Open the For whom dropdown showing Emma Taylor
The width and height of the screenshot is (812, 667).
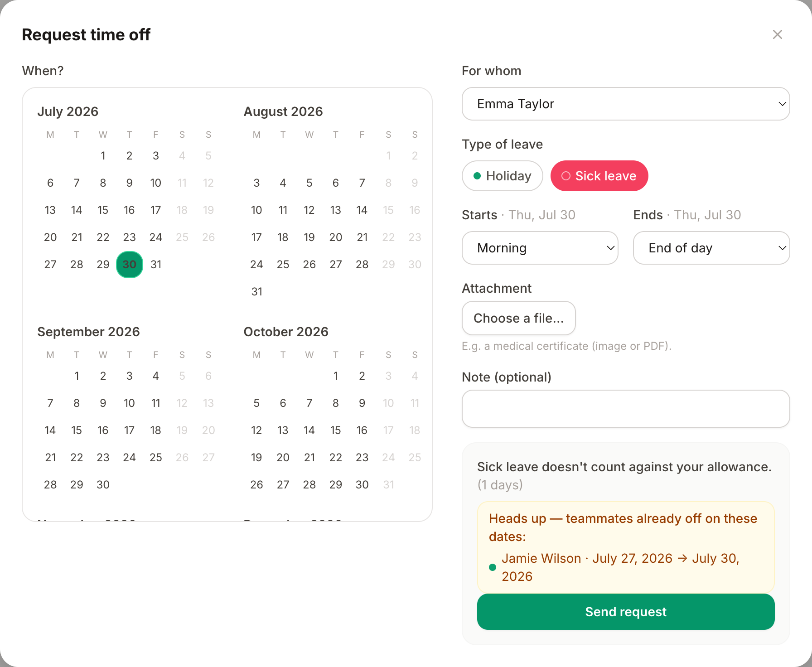(x=626, y=104)
